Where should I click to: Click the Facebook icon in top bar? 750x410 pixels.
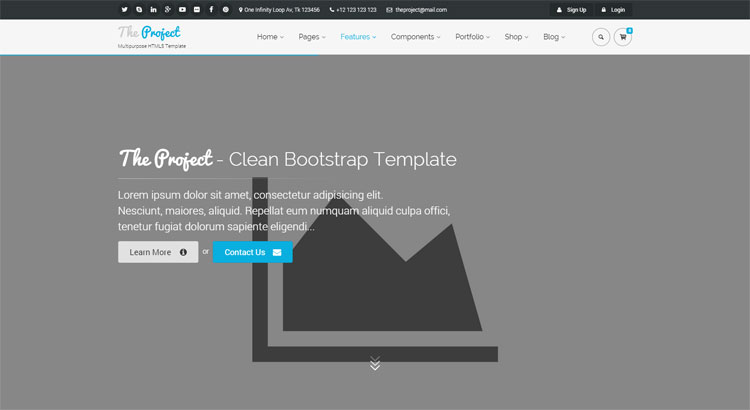(211, 9)
